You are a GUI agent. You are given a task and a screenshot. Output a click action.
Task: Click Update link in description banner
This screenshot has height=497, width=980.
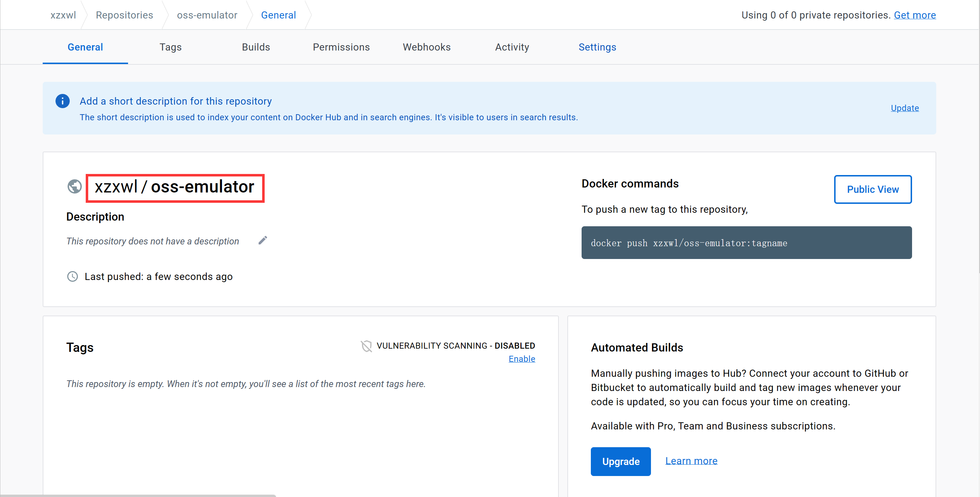tap(904, 108)
